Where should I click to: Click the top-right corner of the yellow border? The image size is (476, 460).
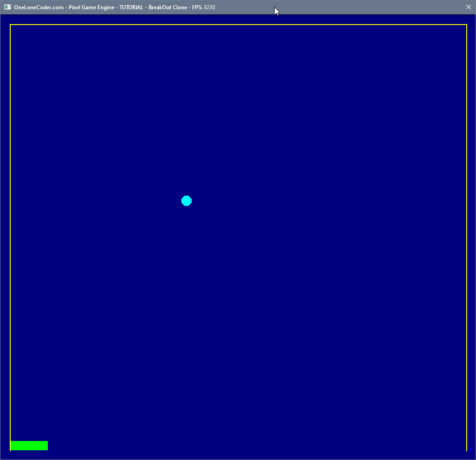[467, 25]
